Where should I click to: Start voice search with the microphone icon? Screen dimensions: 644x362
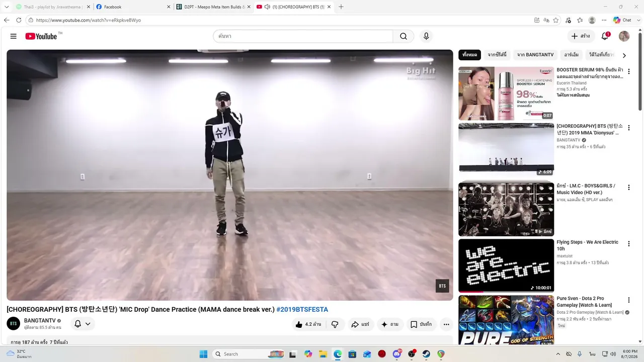[x=426, y=36]
